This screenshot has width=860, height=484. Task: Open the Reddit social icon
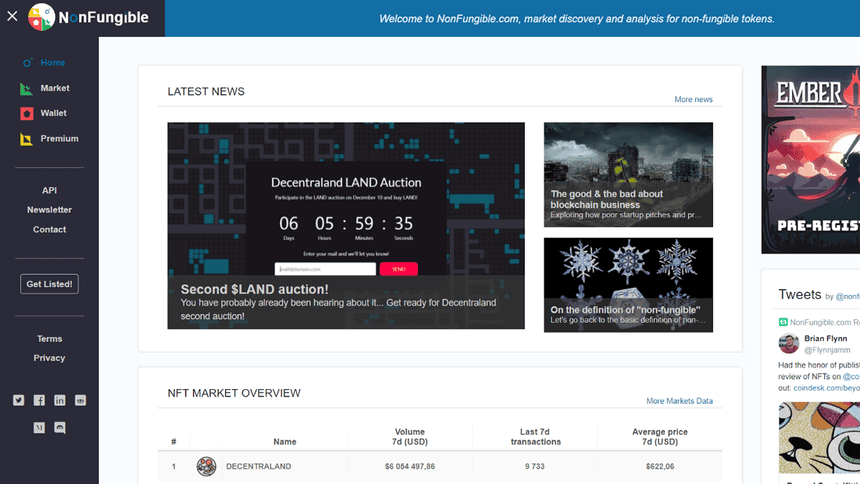point(81,400)
